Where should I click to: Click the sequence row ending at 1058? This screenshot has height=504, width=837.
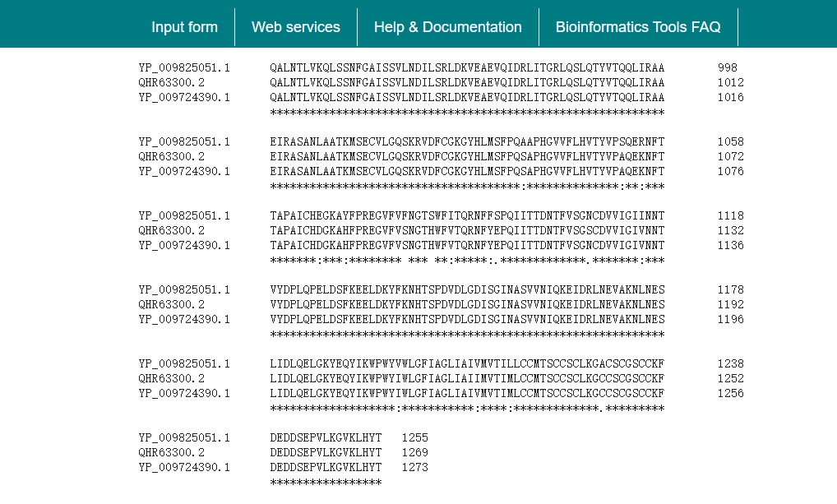point(467,141)
